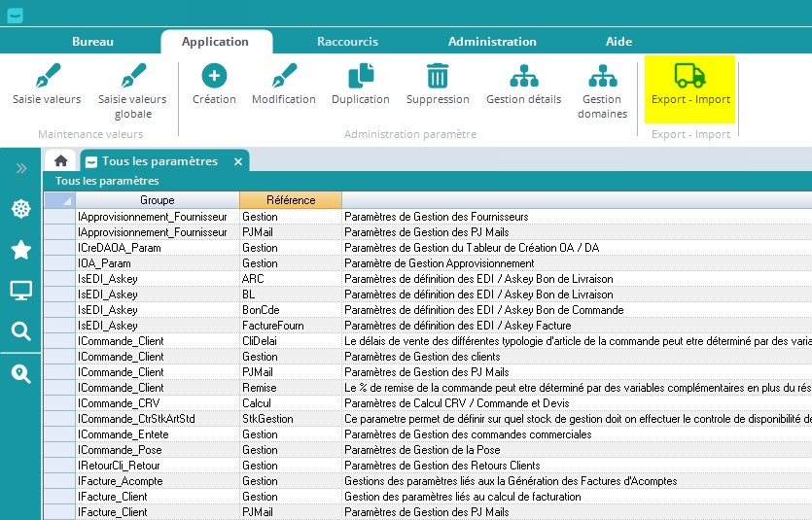The height and width of the screenshot is (520, 812).
Task: Open Gestion domaines icon
Action: 602,76
